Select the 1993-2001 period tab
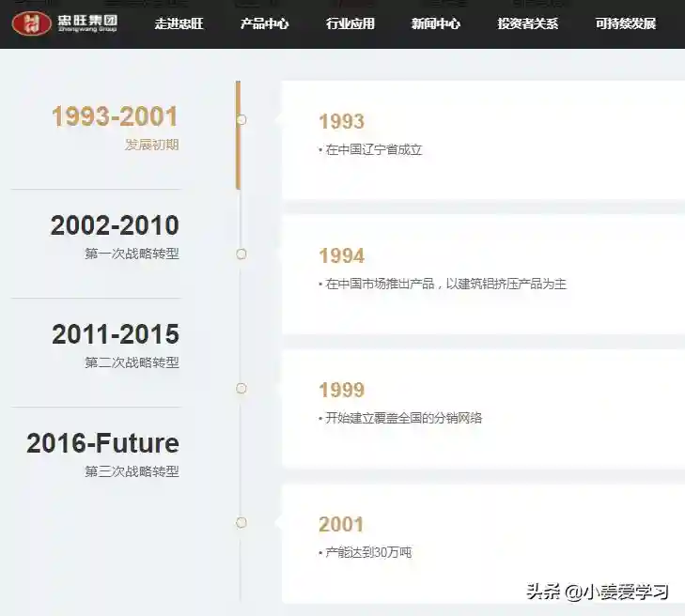The image size is (685, 616). pyautogui.click(x=114, y=117)
